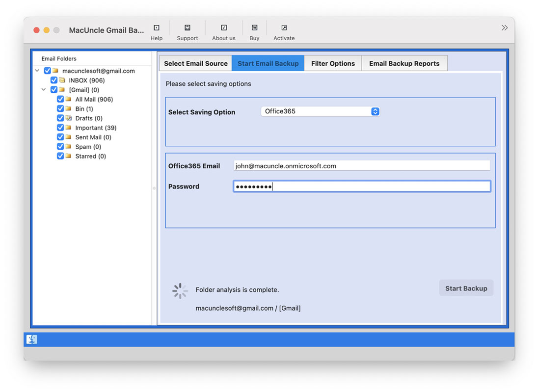Click the Finder icon in the bottom bar

[x=31, y=339]
